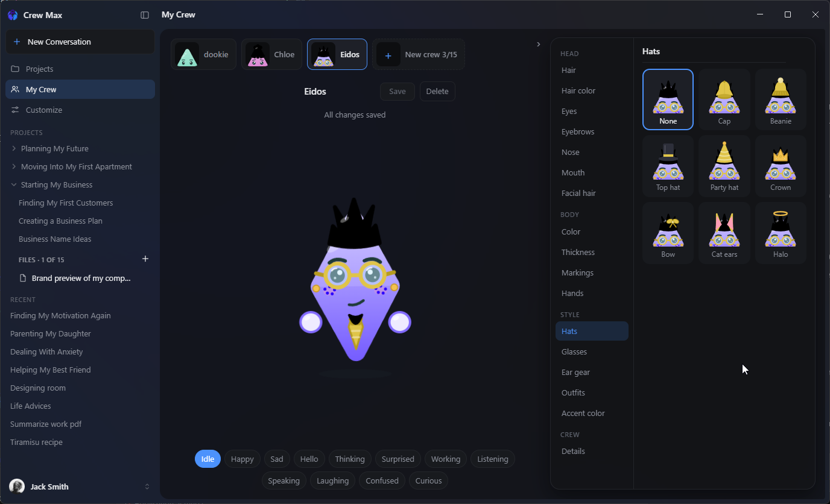
Task: Pick the Cat ears option
Action: click(724, 233)
